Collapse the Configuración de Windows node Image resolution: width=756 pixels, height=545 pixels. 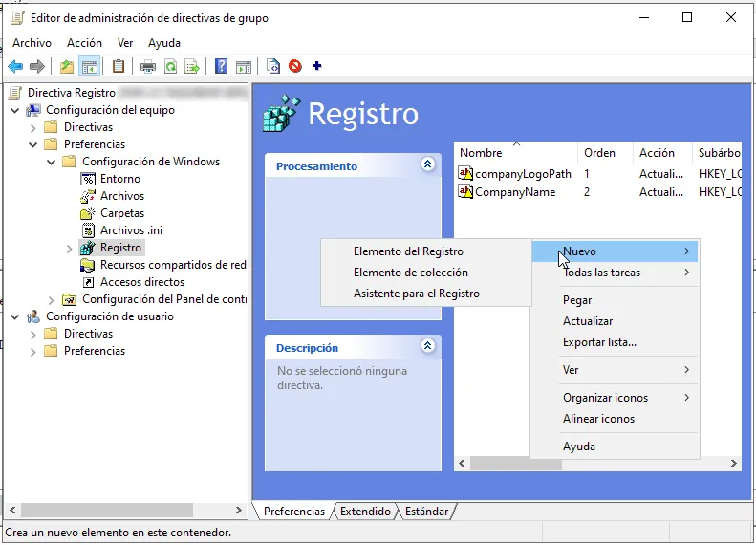pyautogui.click(x=51, y=162)
